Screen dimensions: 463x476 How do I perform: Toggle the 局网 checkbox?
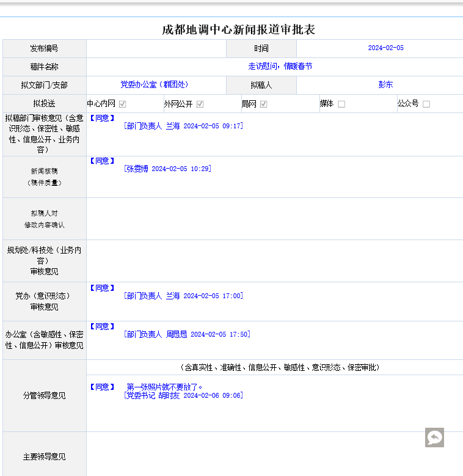click(264, 104)
